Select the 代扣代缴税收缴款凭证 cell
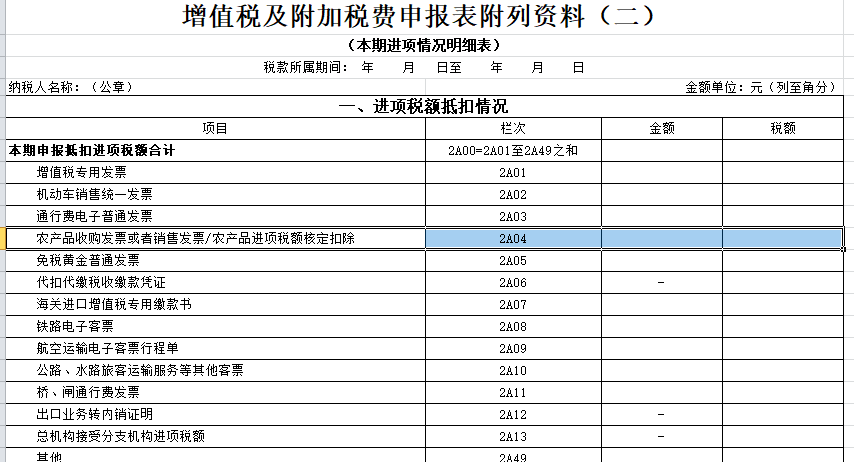The width and height of the screenshot is (854, 462). point(215,282)
